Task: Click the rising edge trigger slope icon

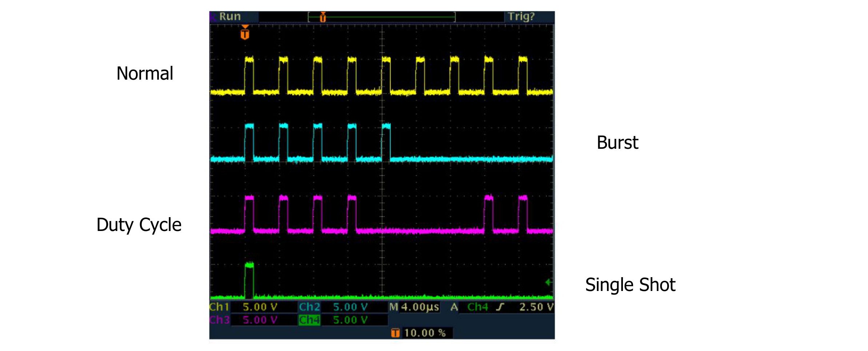Action: pyautogui.click(x=501, y=307)
